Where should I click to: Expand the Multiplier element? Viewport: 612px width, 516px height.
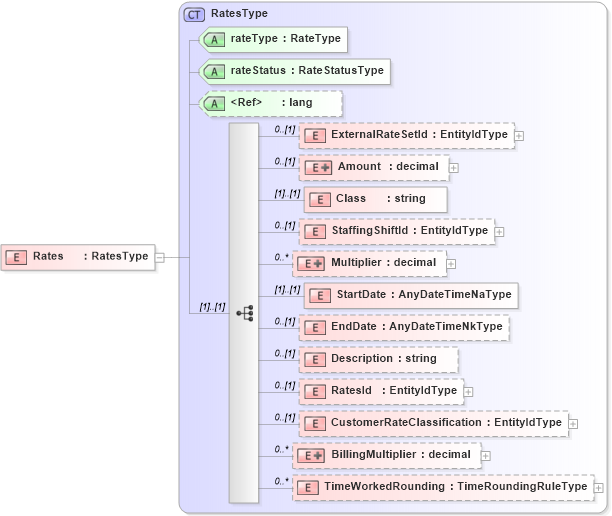(x=451, y=264)
